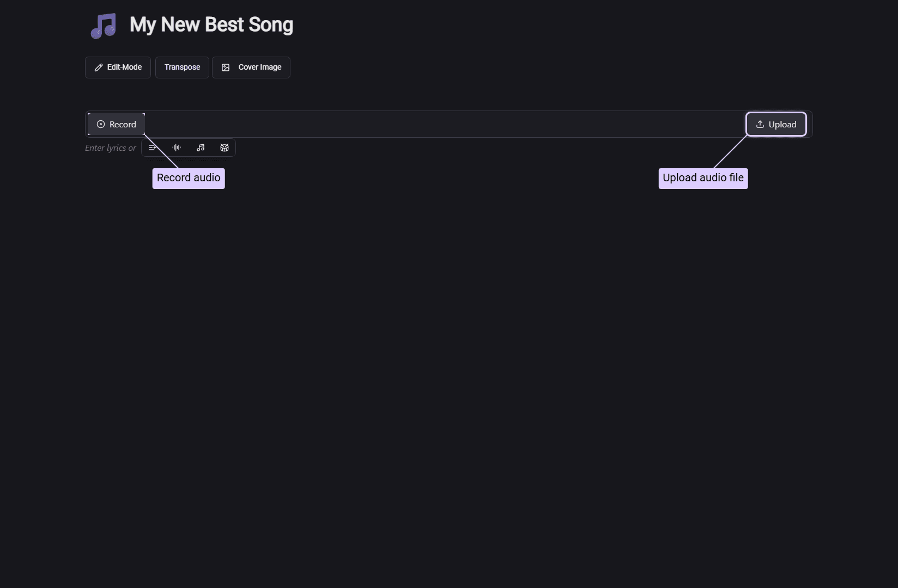Click the blank page area below the tooltips
The width and height of the screenshot is (898, 588).
pos(436,354)
